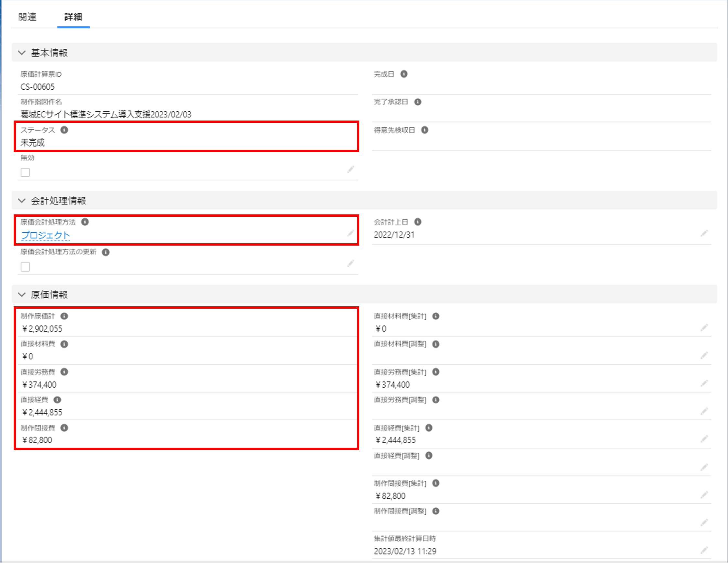Click edit pencil for 会計計上日 field
Viewport: 728px width, 563px height.
click(x=704, y=233)
